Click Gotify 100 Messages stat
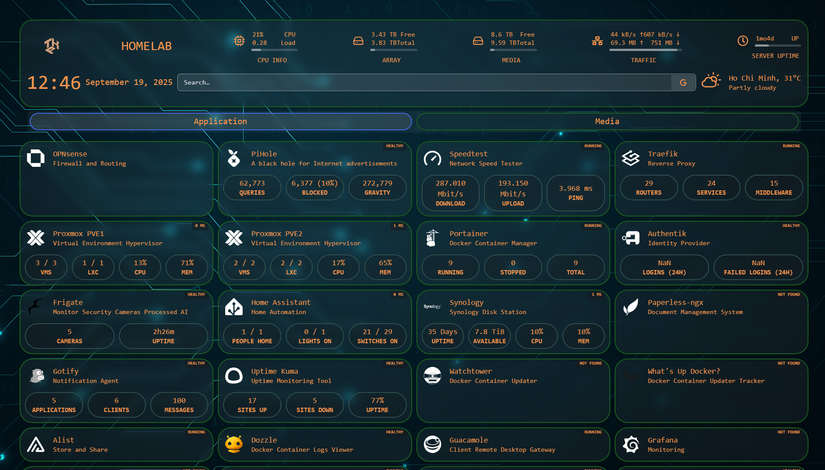The width and height of the screenshot is (825, 470). 179,405
